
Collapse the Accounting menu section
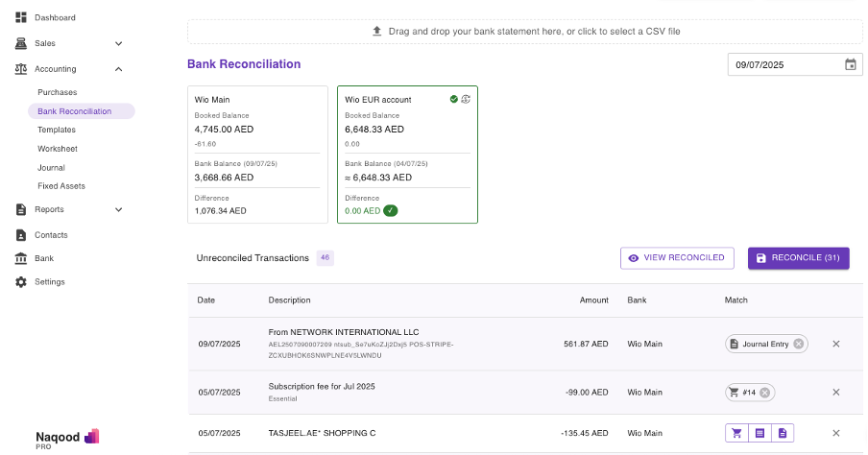point(119,69)
